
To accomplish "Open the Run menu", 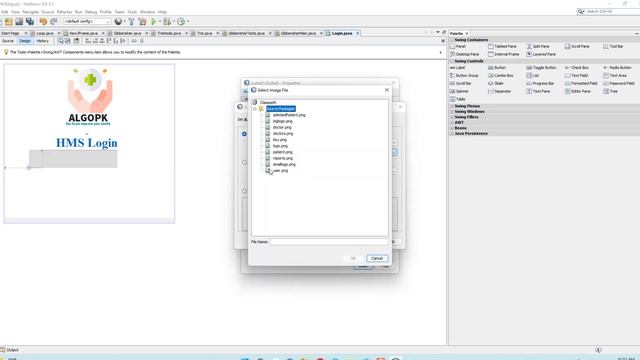I will click(x=78, y=12).
